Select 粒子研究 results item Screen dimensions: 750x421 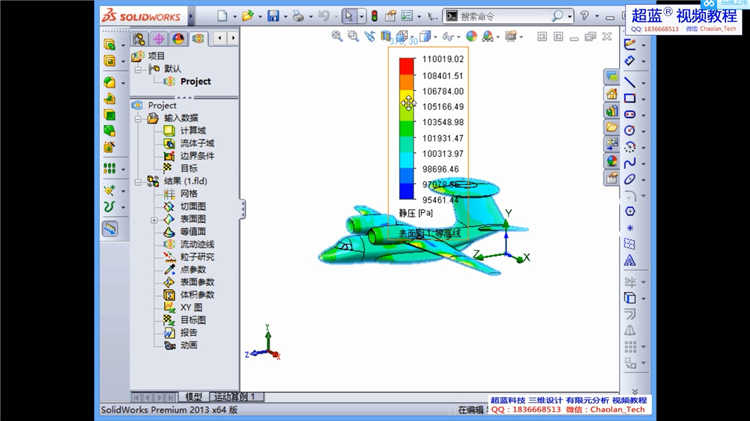point(198,257)
